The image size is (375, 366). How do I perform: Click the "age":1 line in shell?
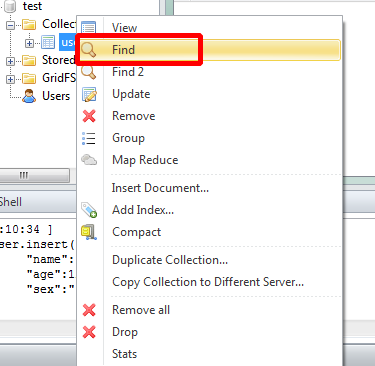(x=51, y=274)
